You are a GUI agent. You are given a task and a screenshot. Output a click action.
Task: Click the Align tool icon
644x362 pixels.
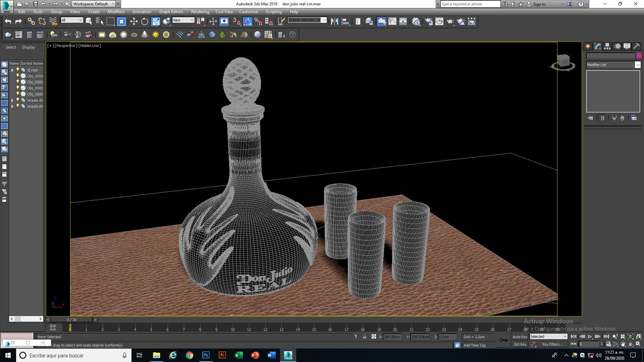click(x=345, y=21)
